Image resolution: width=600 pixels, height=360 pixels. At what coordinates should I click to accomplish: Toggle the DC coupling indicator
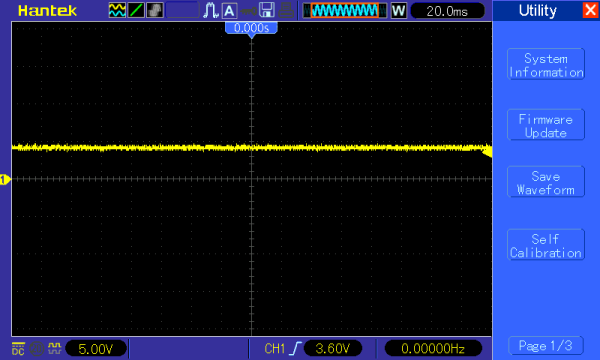click(18, 349)
